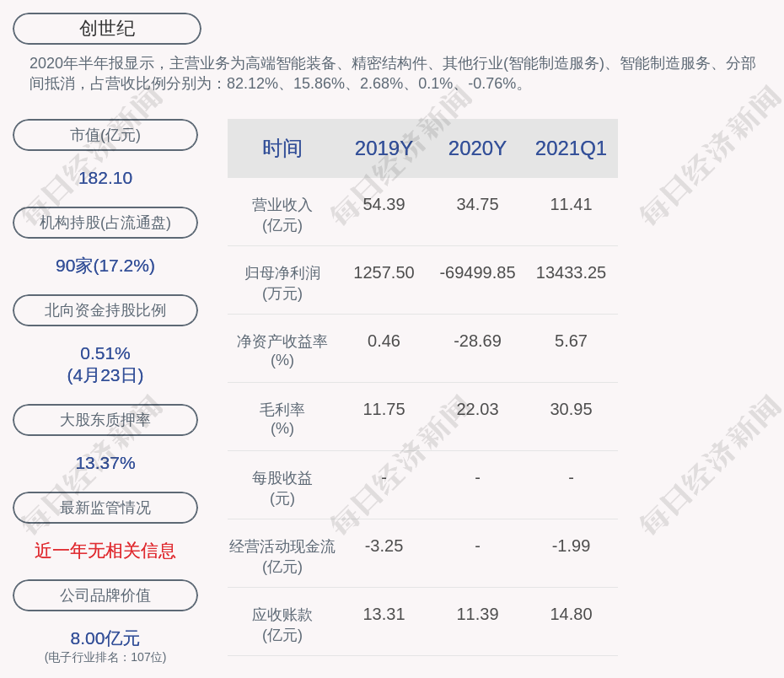The height and width of the screenshot is (678, 784).
Task: Click the net profit value 13433.25
Action: pos(571,273)
